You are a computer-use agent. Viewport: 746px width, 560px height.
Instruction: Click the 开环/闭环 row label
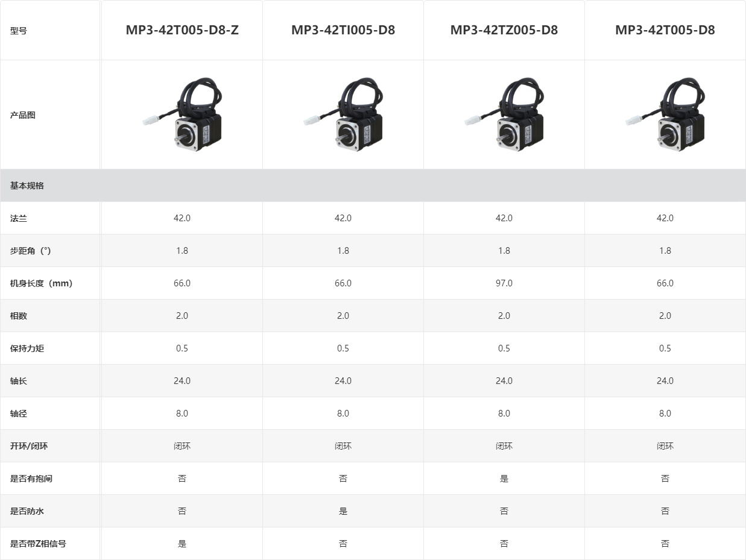pos(29,446)
